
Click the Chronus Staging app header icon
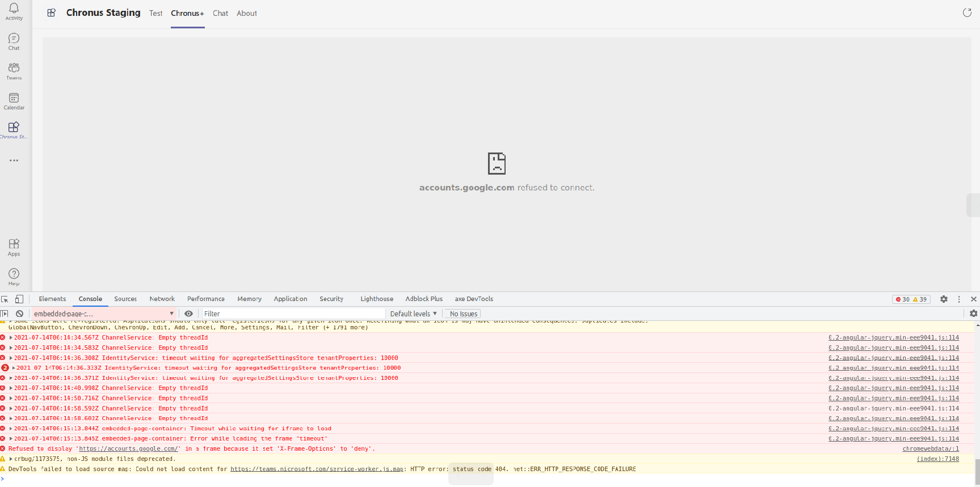point(51,12)
